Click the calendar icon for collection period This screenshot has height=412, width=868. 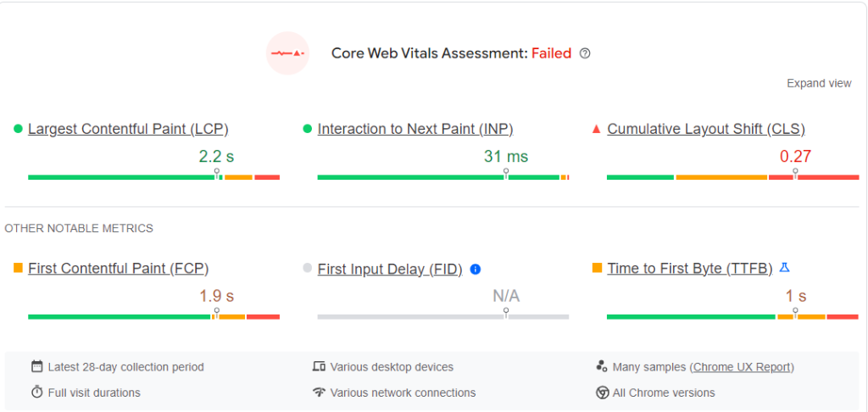click(x=36, y=367)
